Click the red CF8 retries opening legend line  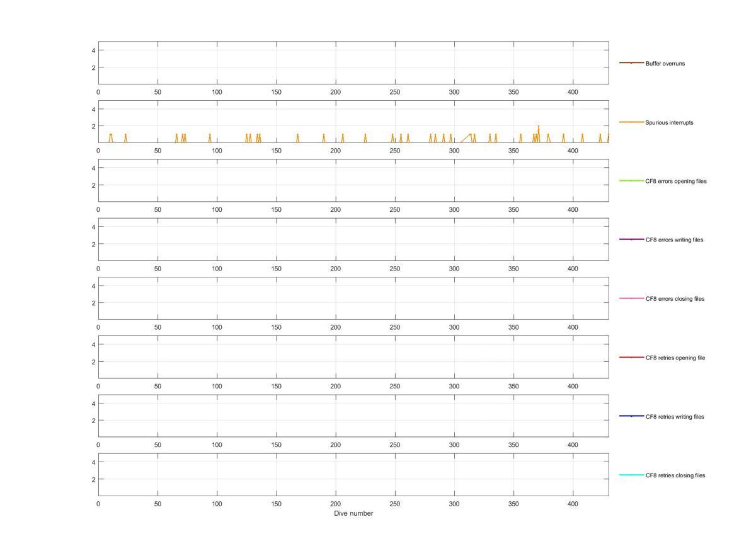(631, 357)
